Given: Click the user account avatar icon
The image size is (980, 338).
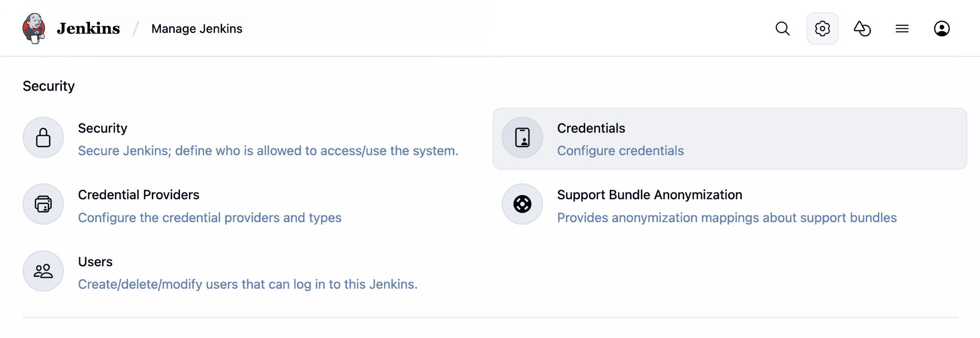Looking at the screenshot, I should click(941, 29).
